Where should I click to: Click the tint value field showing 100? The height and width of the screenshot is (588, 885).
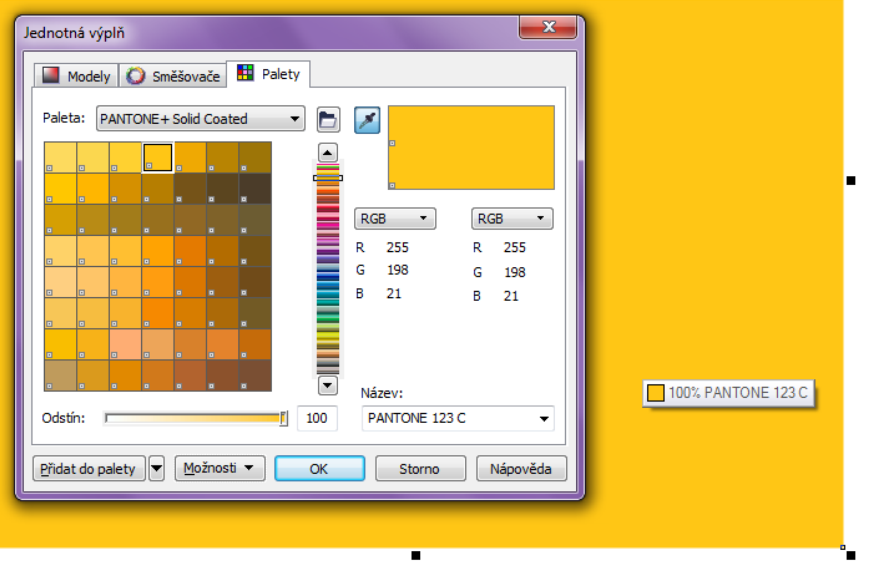[317, 418]
